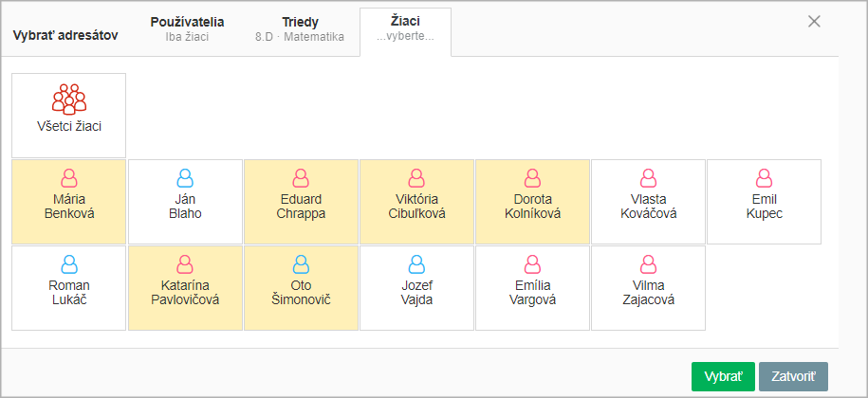The image size is (868, 398).
Task: Confirm with the green Vybrať button
Action: click(x=723, y=376)
